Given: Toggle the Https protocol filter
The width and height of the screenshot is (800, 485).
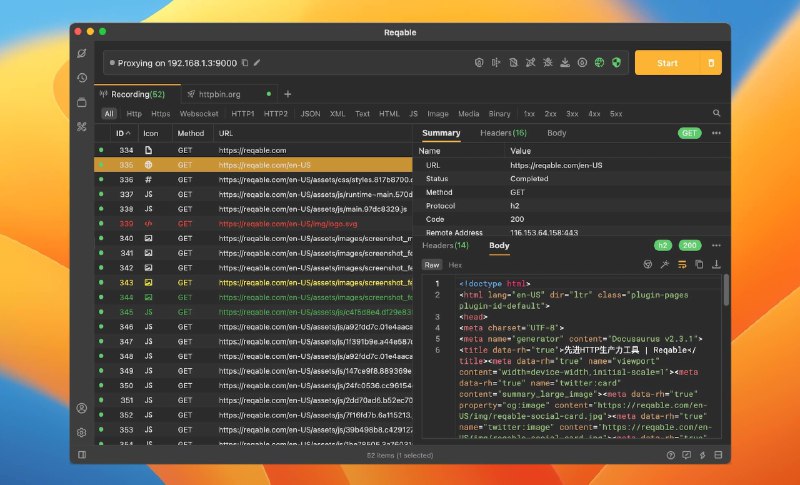Looking at the screenshot, I should point(160,114).
